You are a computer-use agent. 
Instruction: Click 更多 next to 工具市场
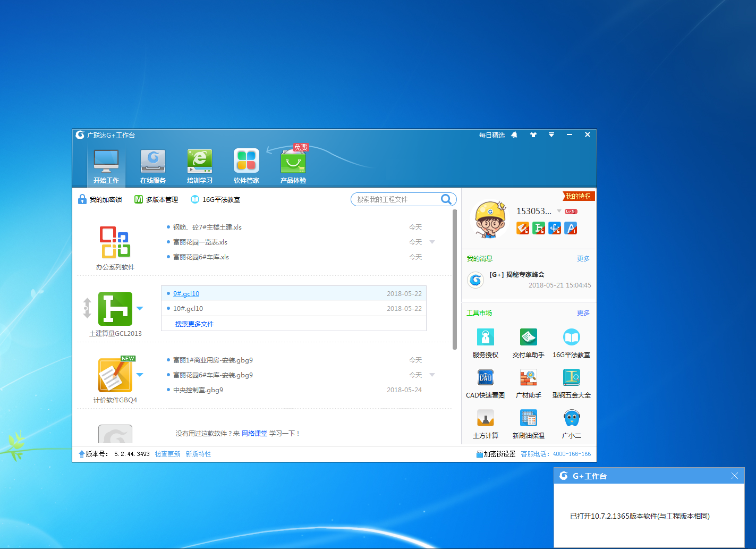(583, 312)
